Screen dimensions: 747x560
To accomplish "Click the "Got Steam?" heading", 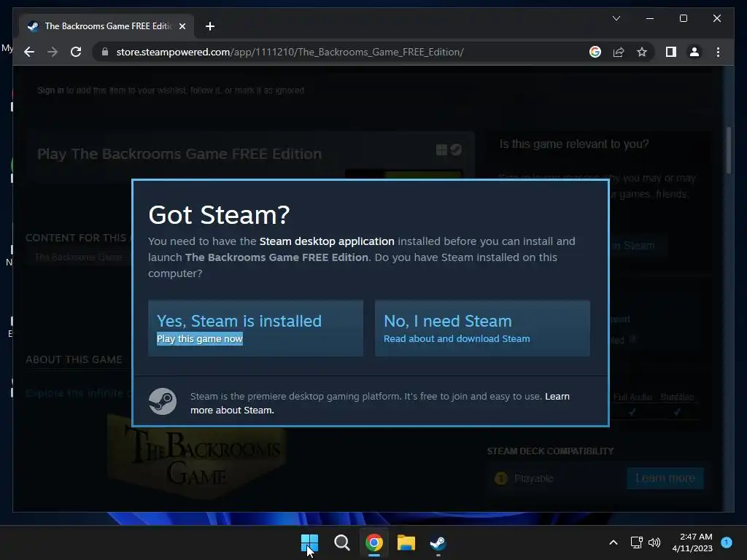I will [219, 215].
